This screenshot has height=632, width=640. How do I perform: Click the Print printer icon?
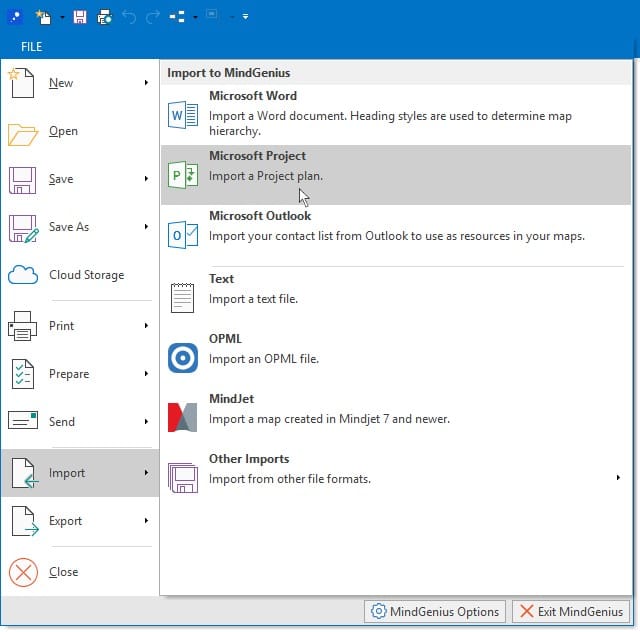pyautogui.click(x=22, y=326)
